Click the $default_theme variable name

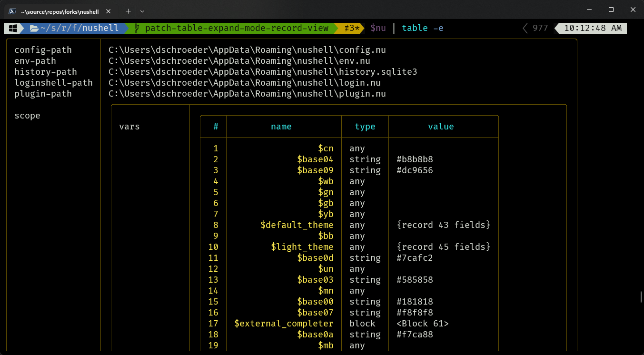pyautogui.click(x=297, y=225)
